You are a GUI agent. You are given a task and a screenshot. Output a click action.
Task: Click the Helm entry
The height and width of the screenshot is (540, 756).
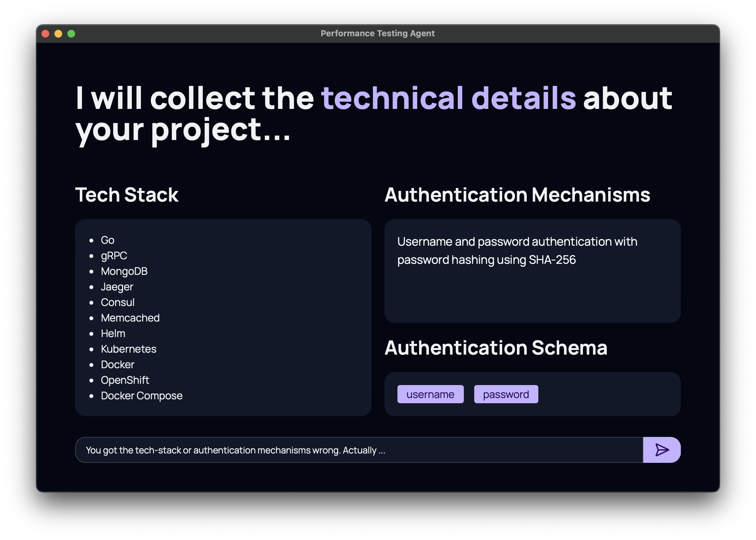tap(113, 333)
